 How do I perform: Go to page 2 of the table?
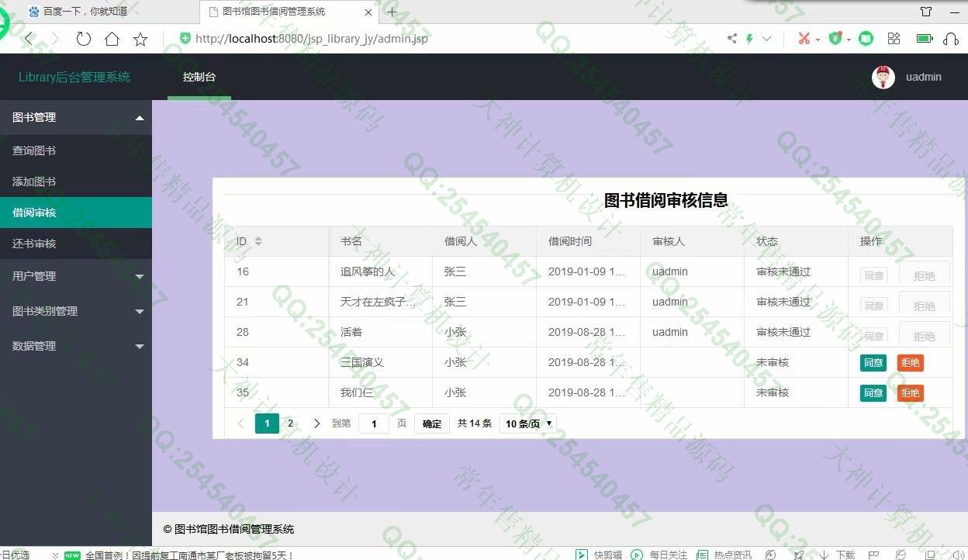click(290, 423)
